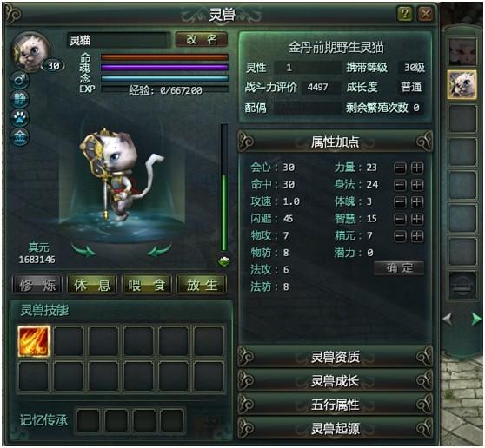Click the 喂食 feed button
This screenshot has height=448, width=485.
pos(147,285)
